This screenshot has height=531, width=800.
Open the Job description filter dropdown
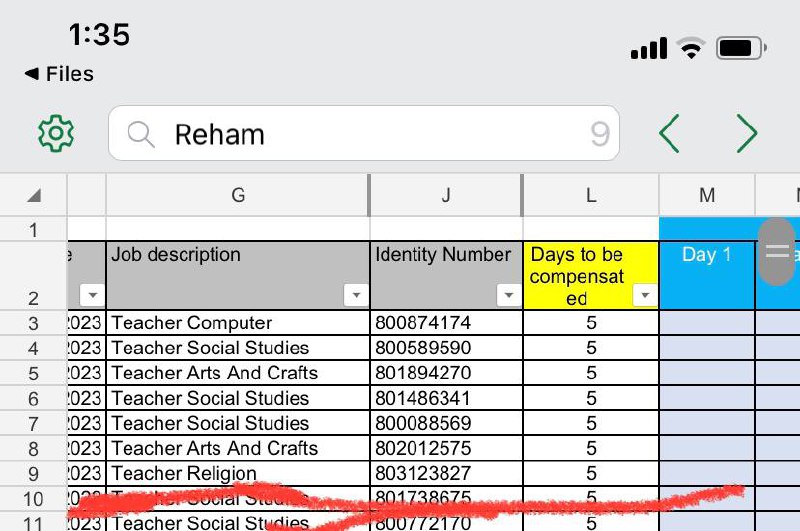click(x=355, y=295)
